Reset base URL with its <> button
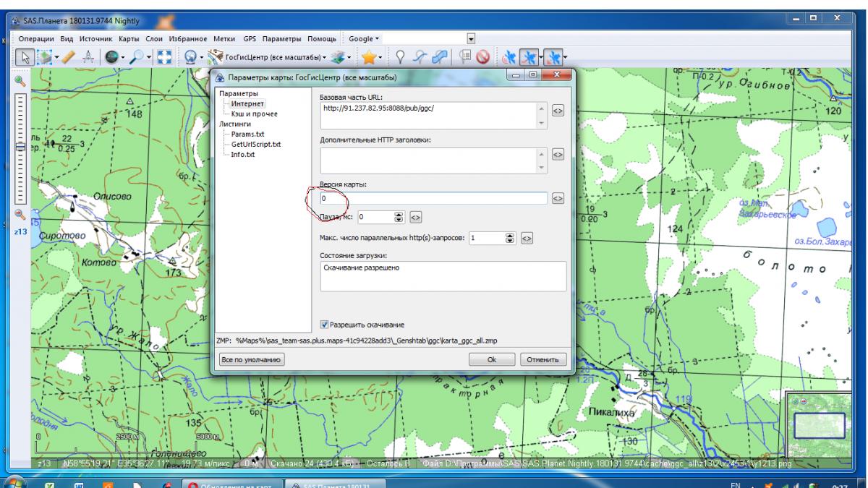Screen dimensions: 868x488 pos(558,111)
